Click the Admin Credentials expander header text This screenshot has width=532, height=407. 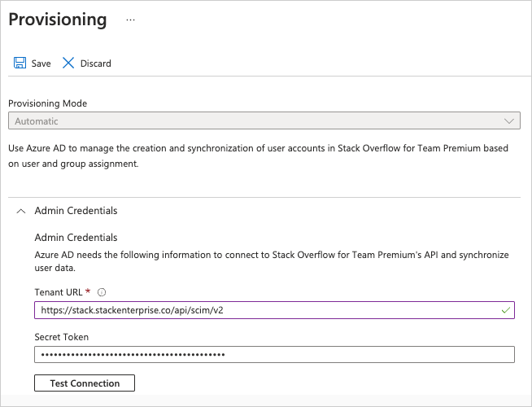pos(76,211)
